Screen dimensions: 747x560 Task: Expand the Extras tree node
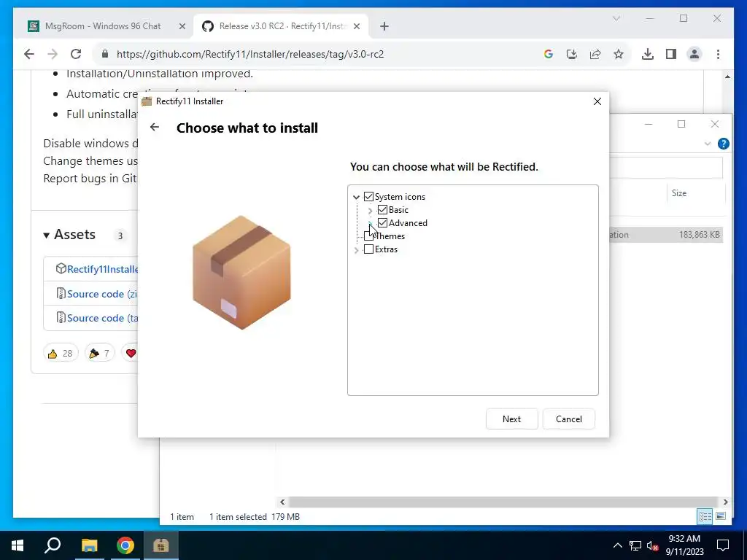[356, 249]
